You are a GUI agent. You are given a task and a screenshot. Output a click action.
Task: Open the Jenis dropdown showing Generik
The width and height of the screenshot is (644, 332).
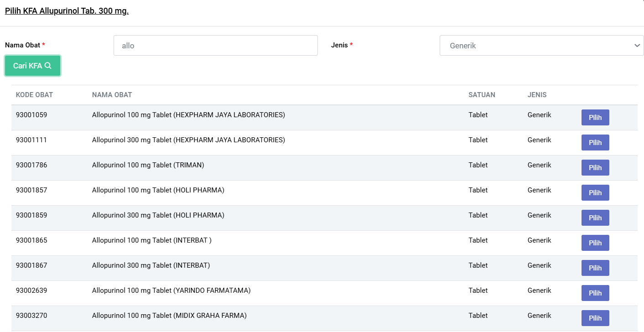[541, 46]
